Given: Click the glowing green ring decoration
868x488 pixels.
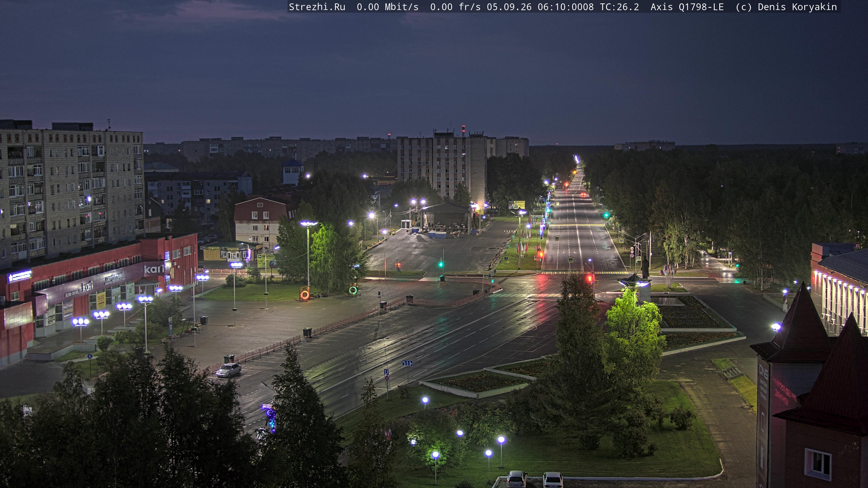Looking at the screenshot, I should tap(353, 290).
